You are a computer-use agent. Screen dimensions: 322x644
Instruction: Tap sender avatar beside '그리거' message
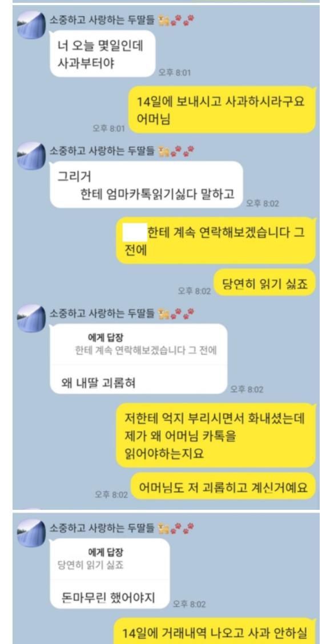click(31, 156)
